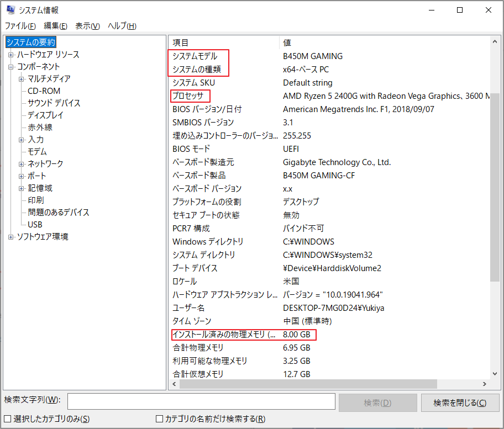Select ディスプレイ in the tree
The height and width of the screenshot is (429, 504).
click(x=45, y=115)
